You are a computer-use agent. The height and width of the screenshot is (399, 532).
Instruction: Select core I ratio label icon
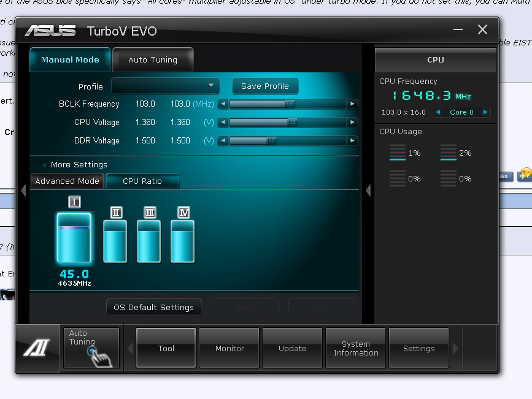tap(74, 202)
